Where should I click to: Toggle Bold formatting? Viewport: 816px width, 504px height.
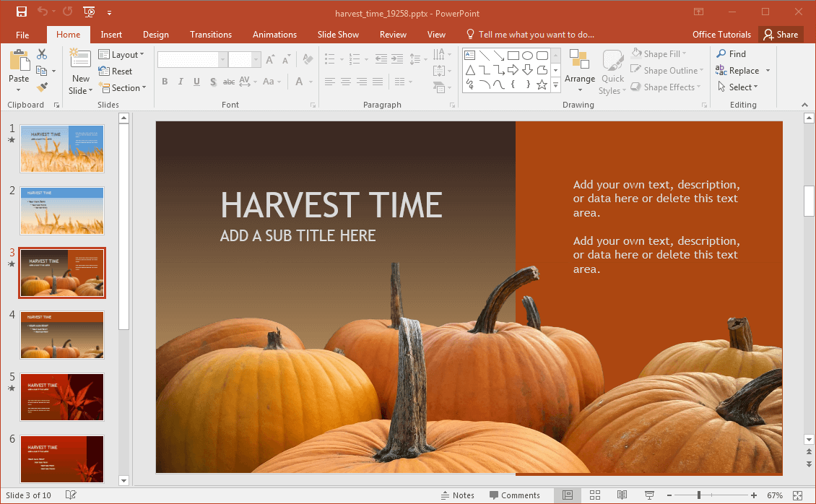pyautogui.click(x=165, y=81)
